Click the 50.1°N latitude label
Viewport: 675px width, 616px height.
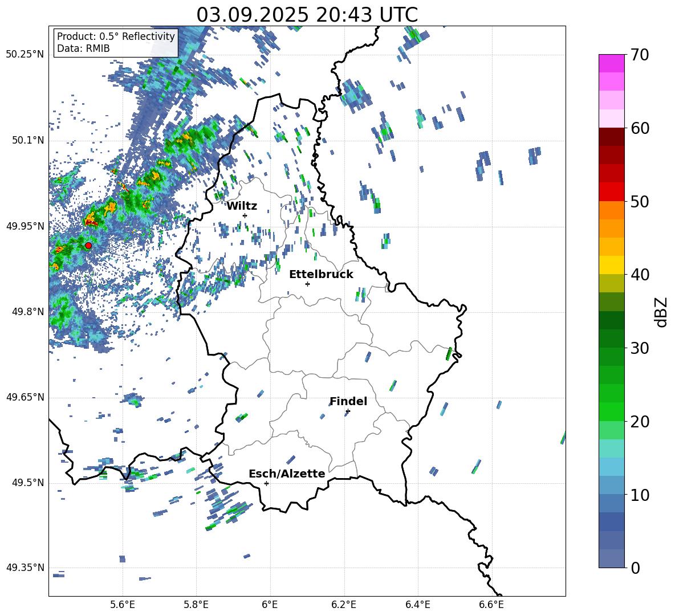tap(28, 140)
